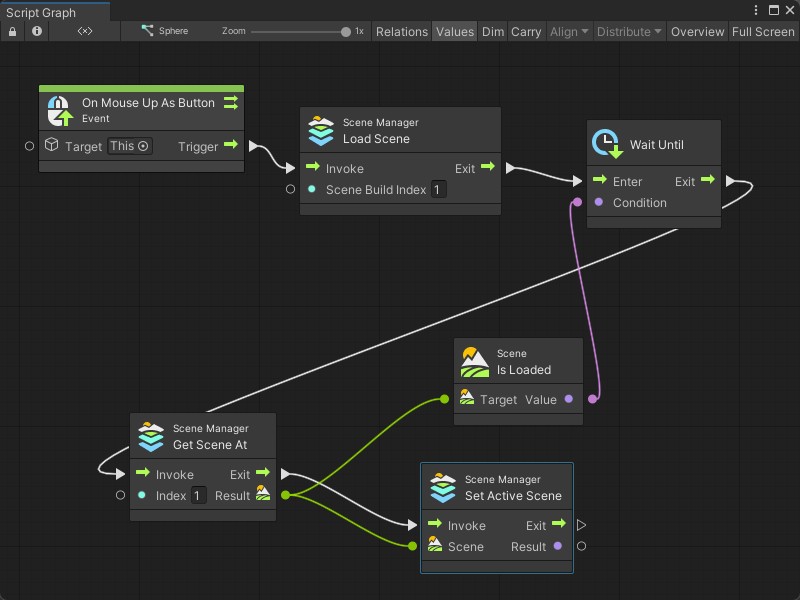Switch to the Script Graph tab
This screenshot has height=600, width=800.
coord(40,11)
